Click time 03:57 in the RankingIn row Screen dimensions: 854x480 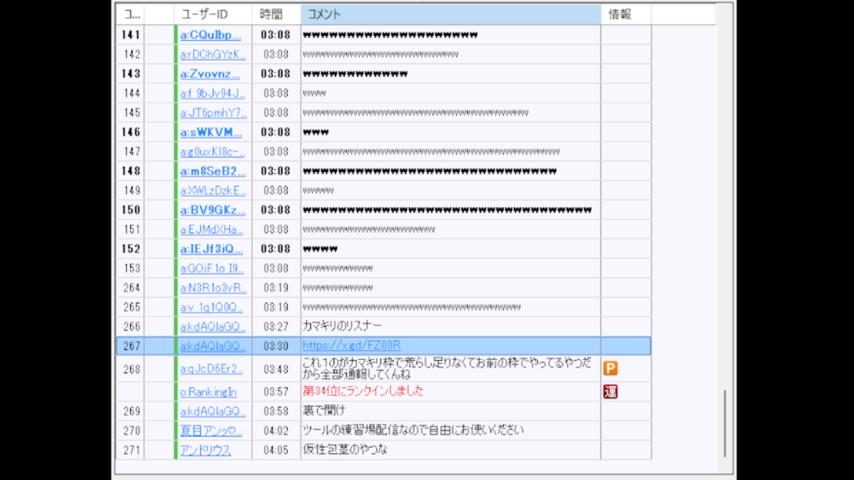point(276,392)
